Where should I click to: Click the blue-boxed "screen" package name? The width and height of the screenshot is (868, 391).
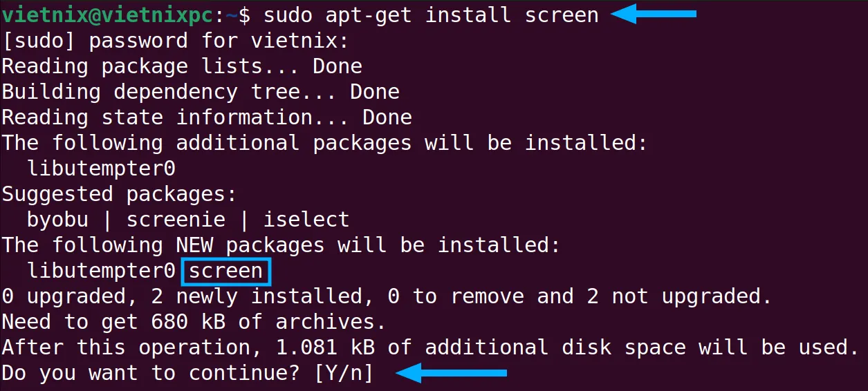click(x=226, y=271)
